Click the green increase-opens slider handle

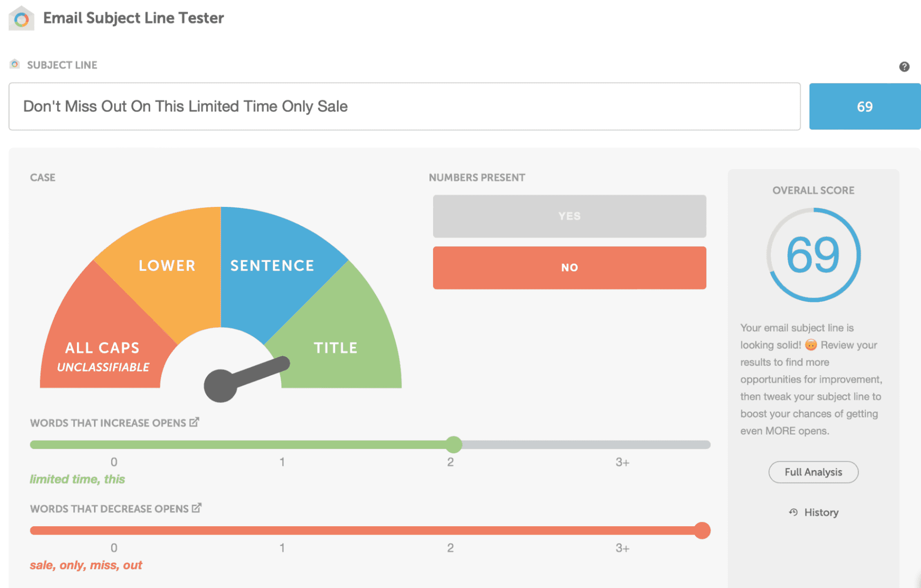coord(454,445)
